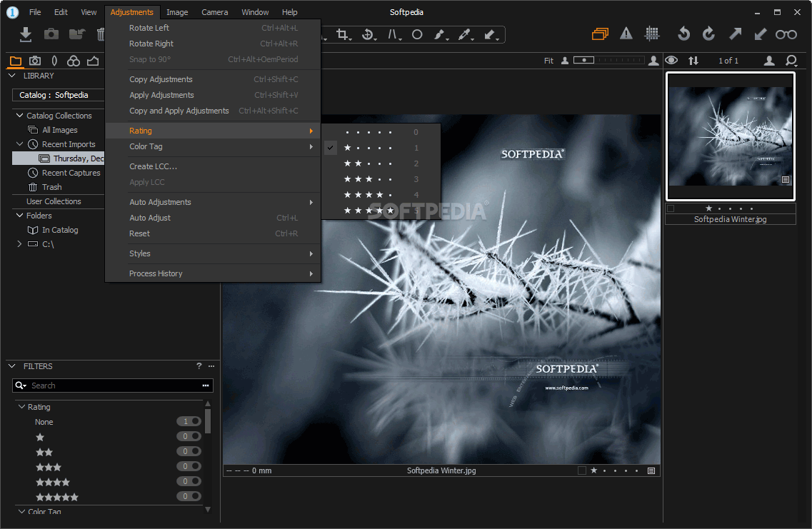The height and width of the screenshot is (529, 812).
Task: Collapse the Rating filter group
Action: [21, 407]
